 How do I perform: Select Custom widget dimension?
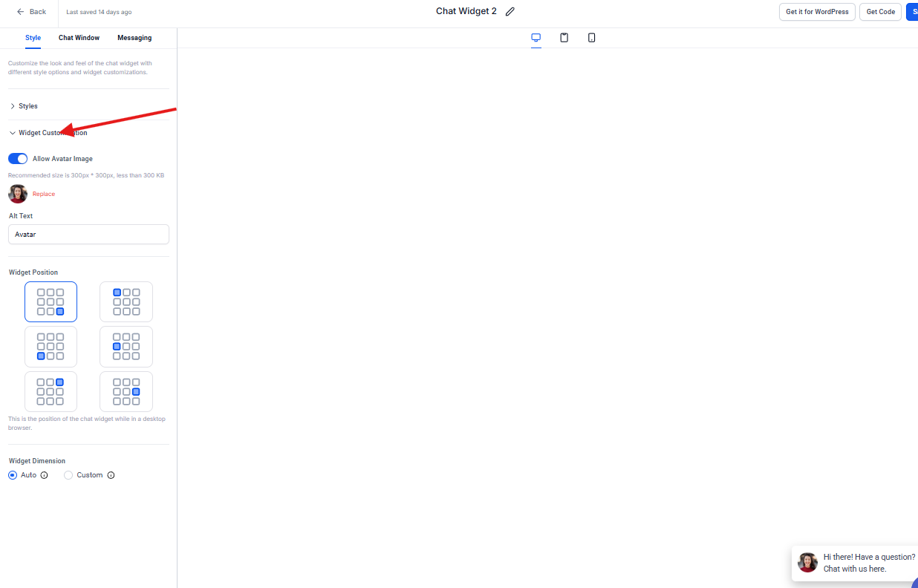point(68,475)
